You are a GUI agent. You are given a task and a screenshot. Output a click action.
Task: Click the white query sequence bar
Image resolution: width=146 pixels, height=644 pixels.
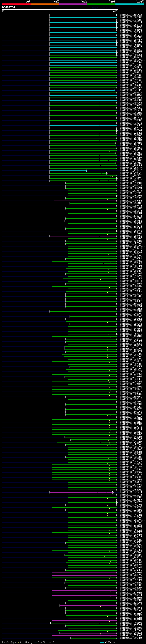(60, 10)
